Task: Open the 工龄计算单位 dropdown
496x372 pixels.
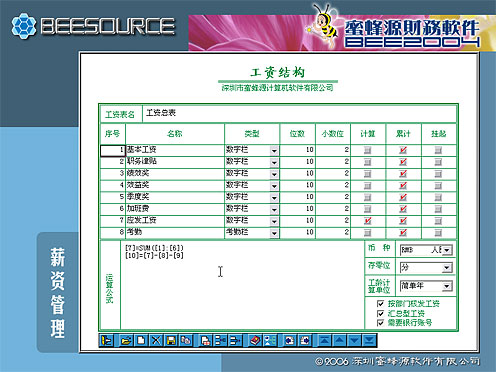Action: pos(447,286)
